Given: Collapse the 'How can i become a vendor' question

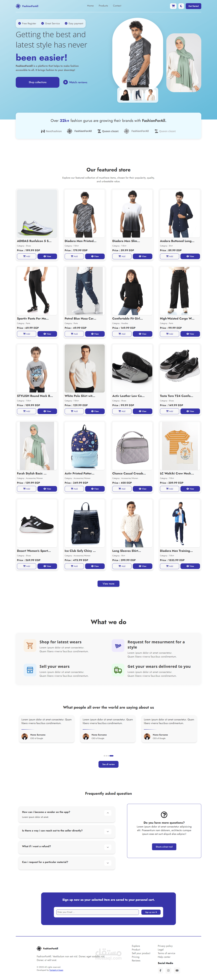Looking at the screenshot, I should pos(108,813).
